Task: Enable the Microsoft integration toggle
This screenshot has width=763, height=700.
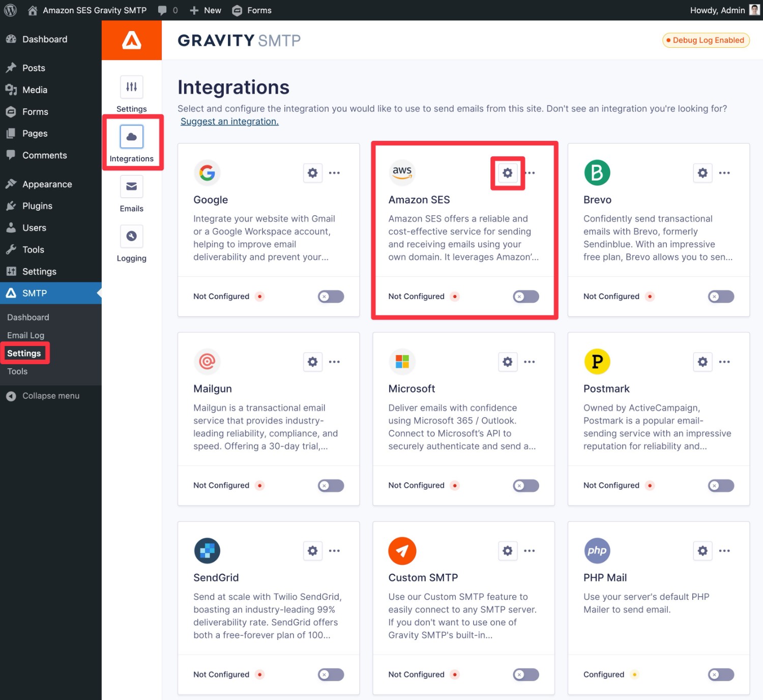Action: tap(526, 486)
